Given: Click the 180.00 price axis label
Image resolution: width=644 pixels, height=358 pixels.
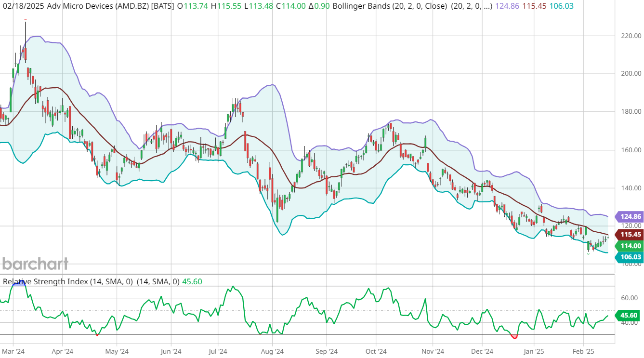Looking at the screenshot, I should [631, 112].
